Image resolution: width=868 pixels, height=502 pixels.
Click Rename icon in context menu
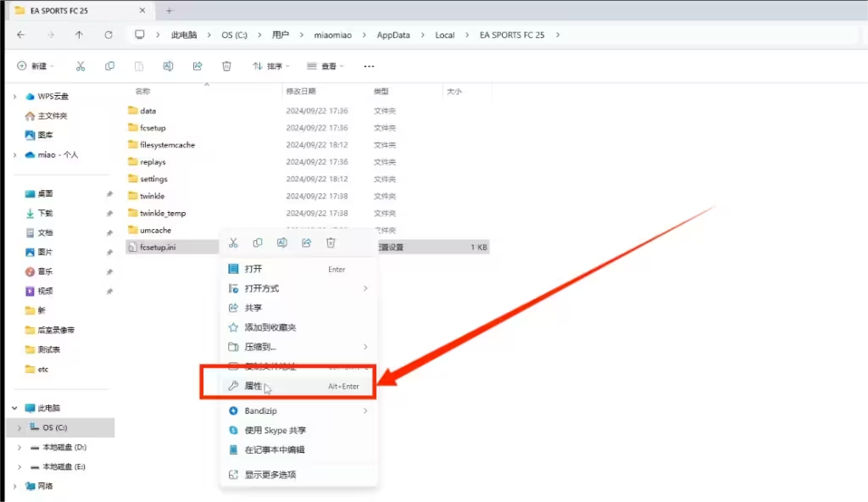(x=281, y=243)
